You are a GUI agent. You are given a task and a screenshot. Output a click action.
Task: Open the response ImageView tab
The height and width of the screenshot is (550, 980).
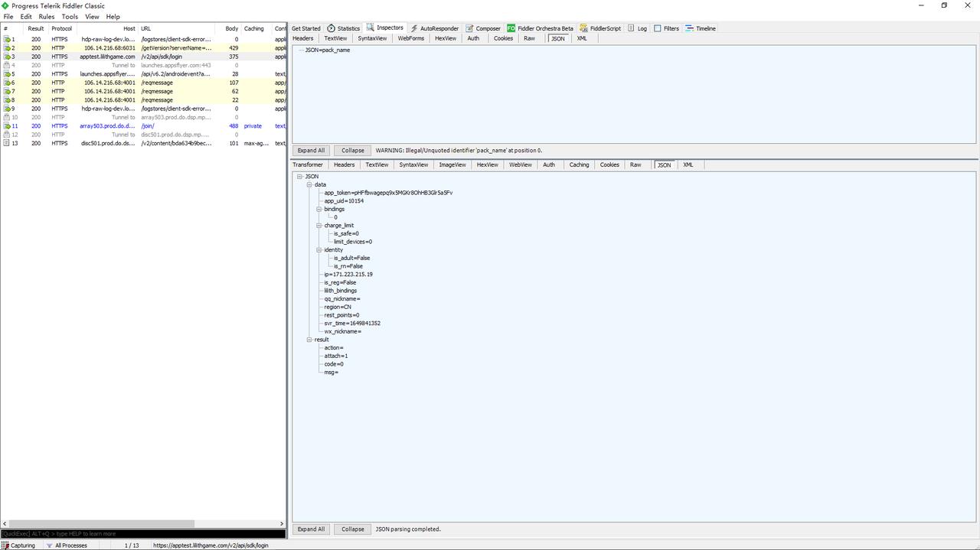coord(452,164)
